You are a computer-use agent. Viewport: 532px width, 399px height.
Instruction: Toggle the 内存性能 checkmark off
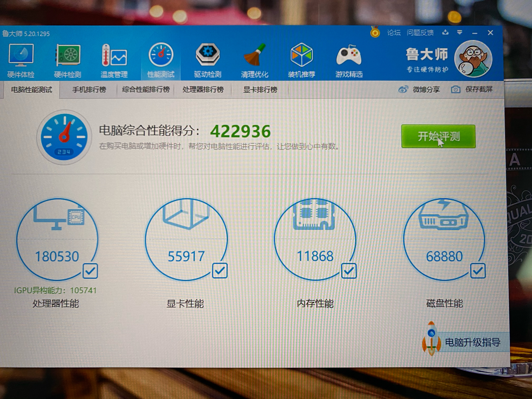(348, 271)
